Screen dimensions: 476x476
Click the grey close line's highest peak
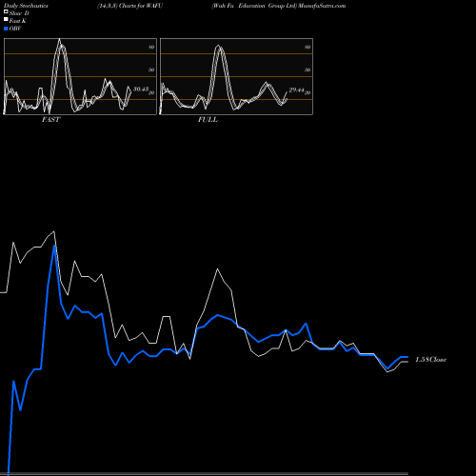[54, 231]
